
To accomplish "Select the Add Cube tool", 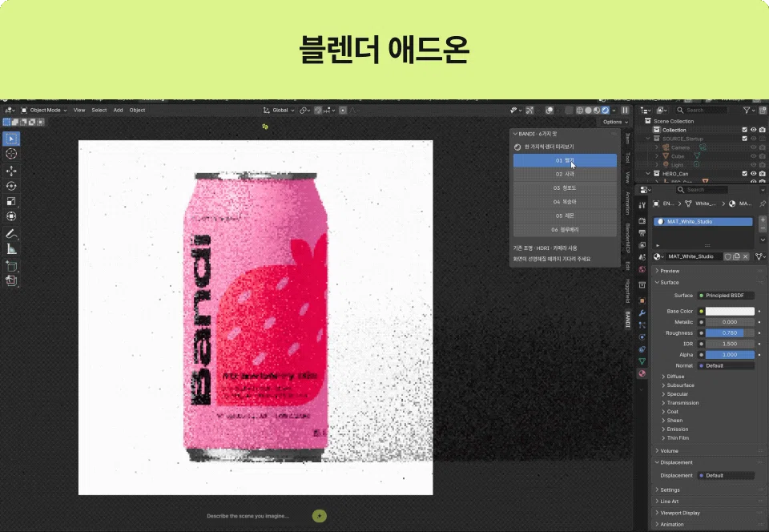I will point(11,266).
